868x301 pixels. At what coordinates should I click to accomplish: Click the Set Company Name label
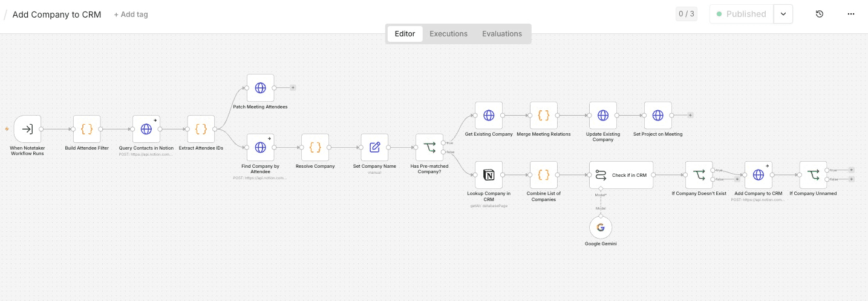[x=374, y=166]
